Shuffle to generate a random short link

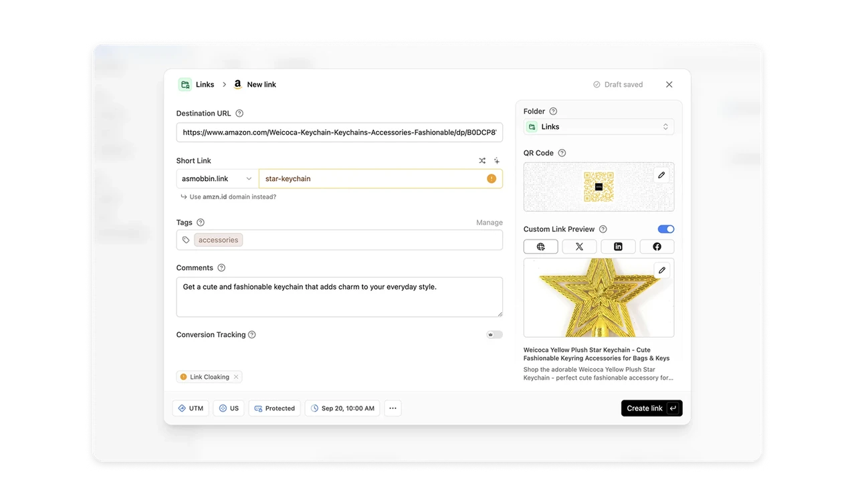click(482, 161)
